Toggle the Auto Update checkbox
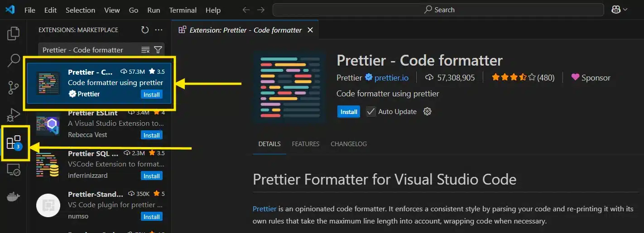This screenshot has height=233, width=644. point(371,111)
